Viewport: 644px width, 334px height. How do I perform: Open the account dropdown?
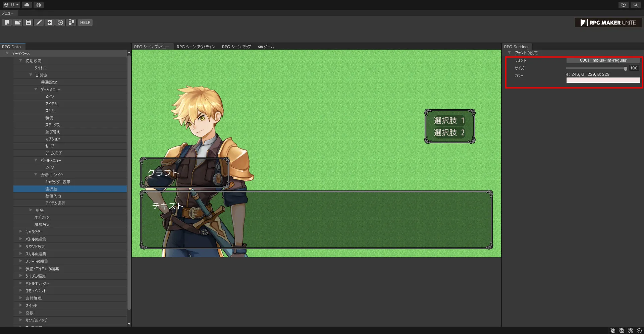(11, 5)
